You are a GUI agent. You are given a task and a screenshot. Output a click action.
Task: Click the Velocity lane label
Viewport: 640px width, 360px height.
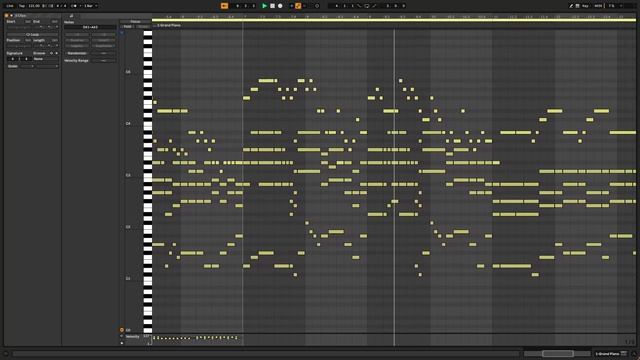point(133,337)
